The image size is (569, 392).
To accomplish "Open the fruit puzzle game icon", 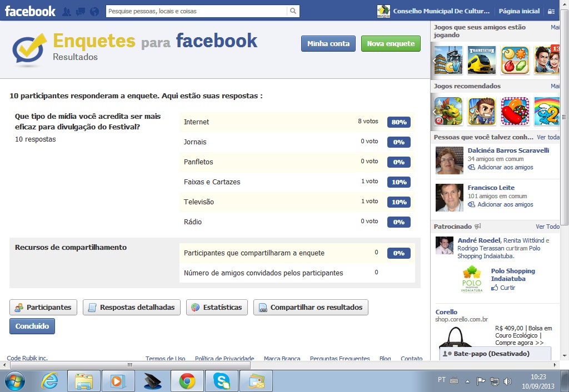I will [515, 60].
